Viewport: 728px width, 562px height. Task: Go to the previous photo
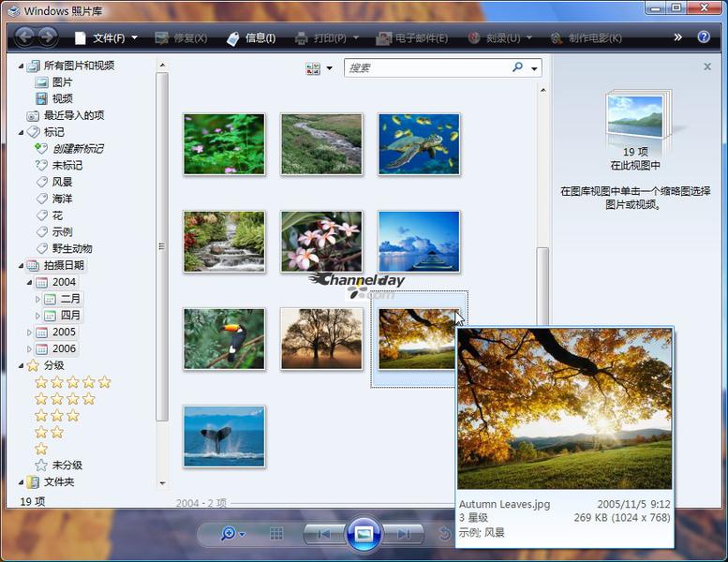323,534
